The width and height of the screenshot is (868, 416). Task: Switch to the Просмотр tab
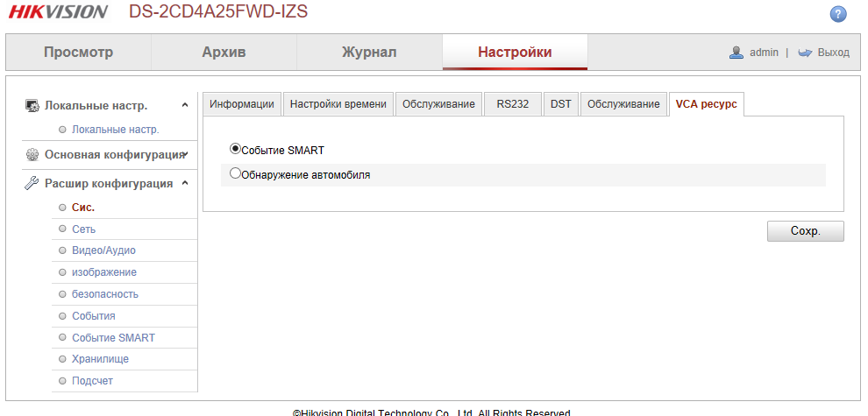[78, 53]
